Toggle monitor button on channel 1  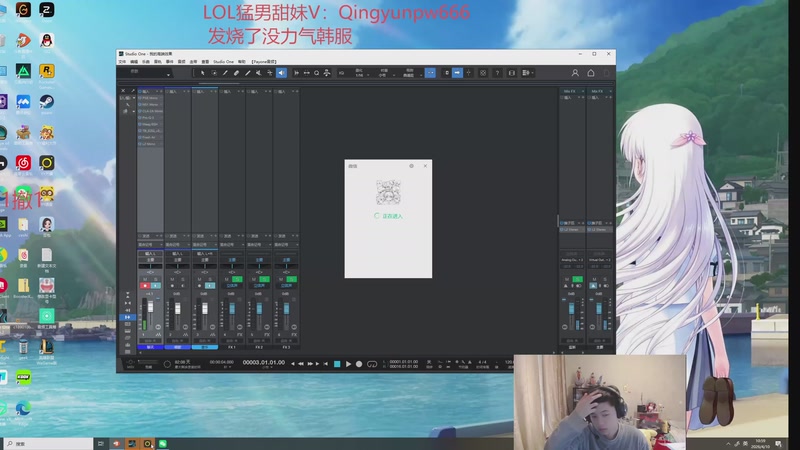[156, 285]
